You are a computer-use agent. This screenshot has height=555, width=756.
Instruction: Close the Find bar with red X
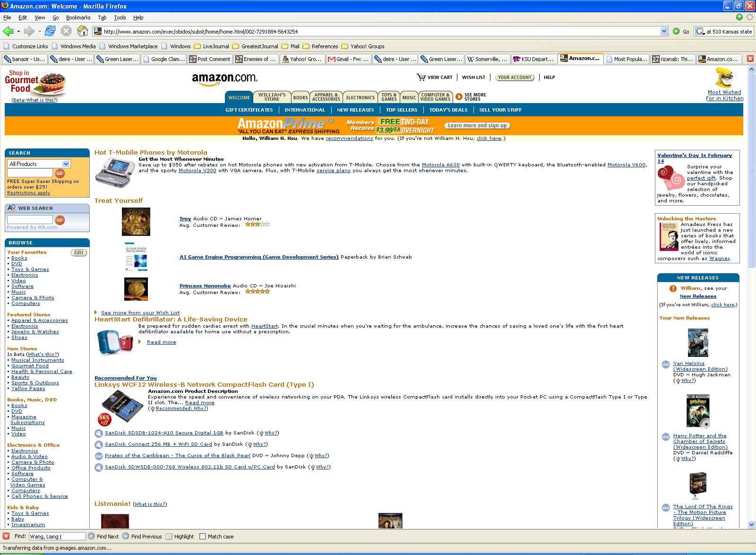tap(6, 536)
